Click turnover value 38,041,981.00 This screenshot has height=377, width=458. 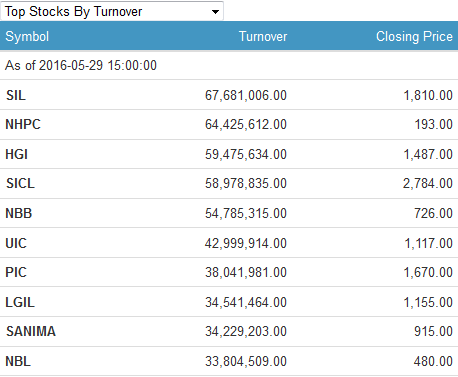[246, 272]
